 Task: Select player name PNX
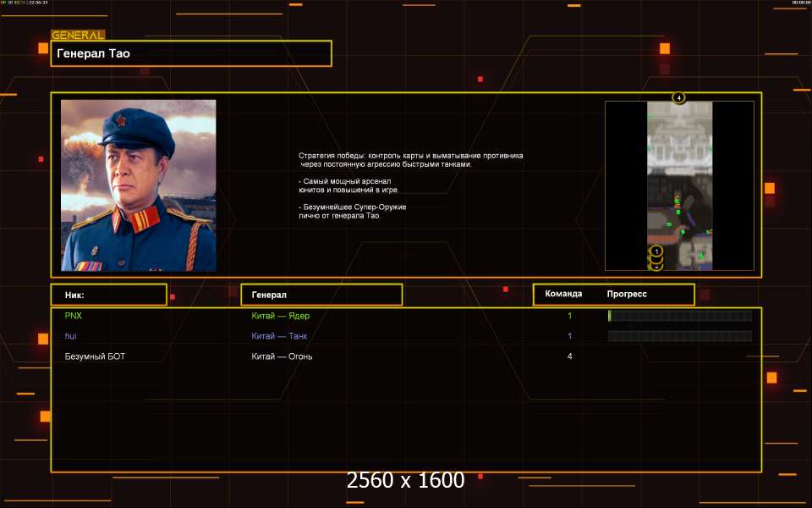pos(74,316)
